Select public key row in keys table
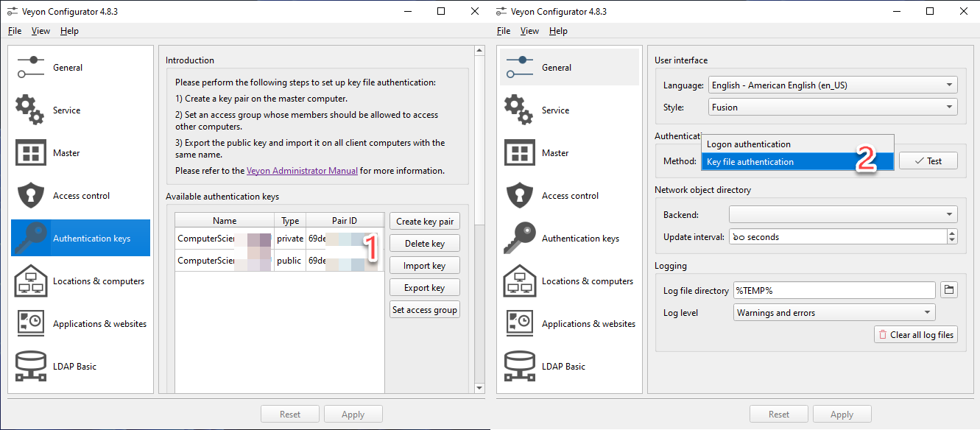 [x=279, y=261]
